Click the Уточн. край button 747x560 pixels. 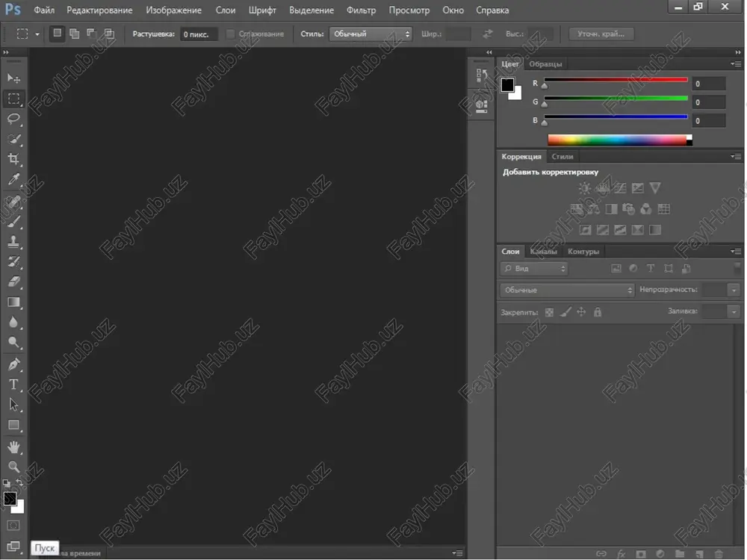[x=601, y=34]
